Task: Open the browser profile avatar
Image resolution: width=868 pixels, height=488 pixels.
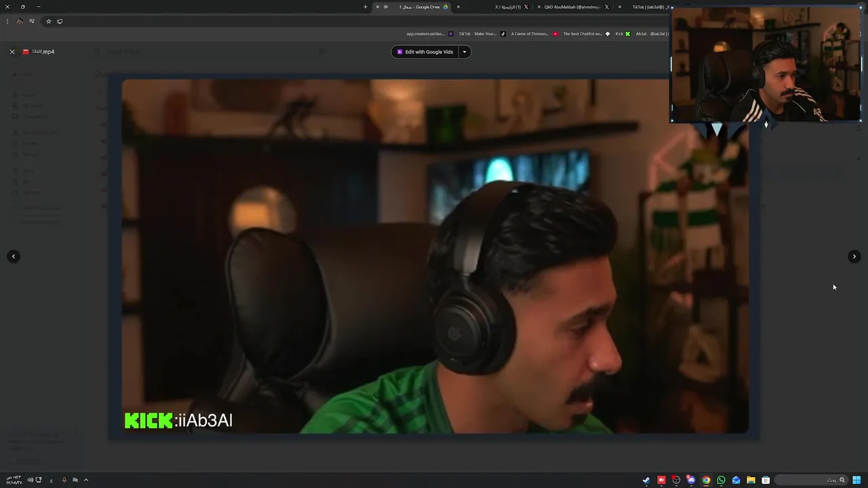Action: coord(19,21)
